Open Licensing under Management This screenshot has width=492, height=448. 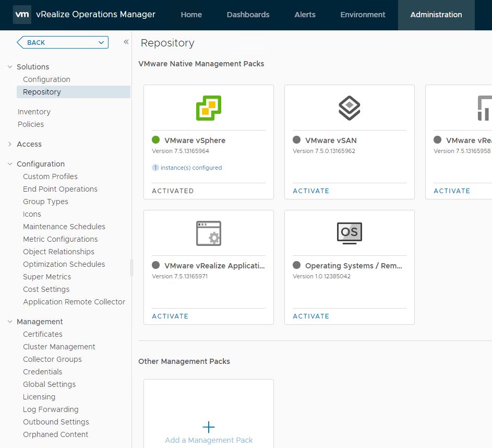coord(39,397)
